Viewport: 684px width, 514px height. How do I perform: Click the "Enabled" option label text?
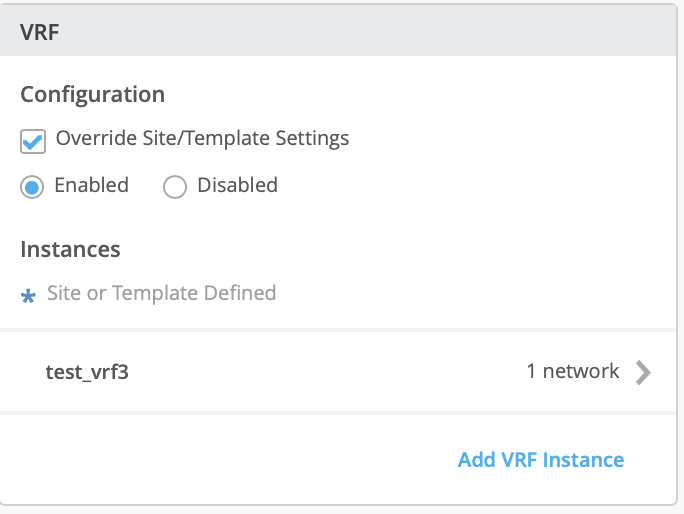point(91,185)
